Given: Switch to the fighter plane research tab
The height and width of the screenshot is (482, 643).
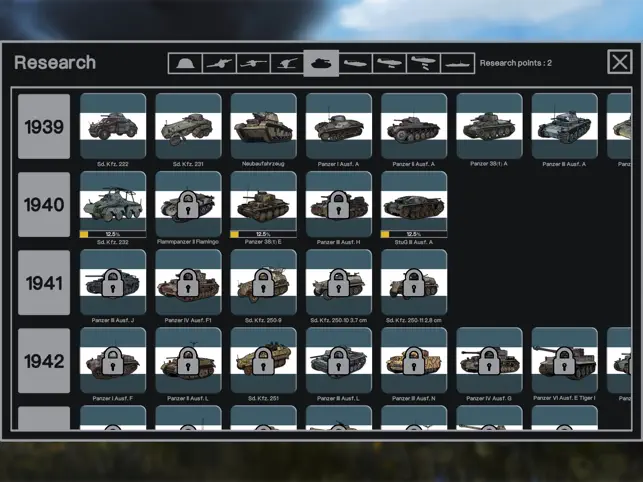Looking at the screenshot, I should (x=356, y=64).
